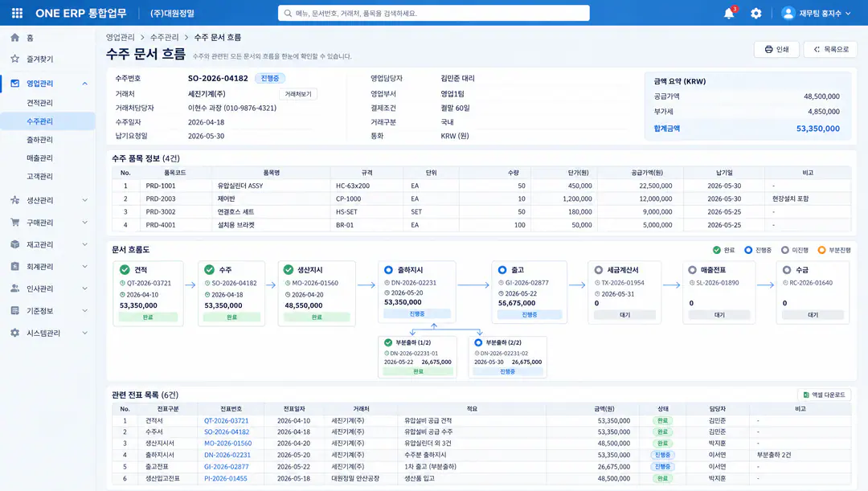The width and height of the screenshot is (868, 491).
Task: Open voucher link DN-2026-02231
Action: click(x=227, y=455)
